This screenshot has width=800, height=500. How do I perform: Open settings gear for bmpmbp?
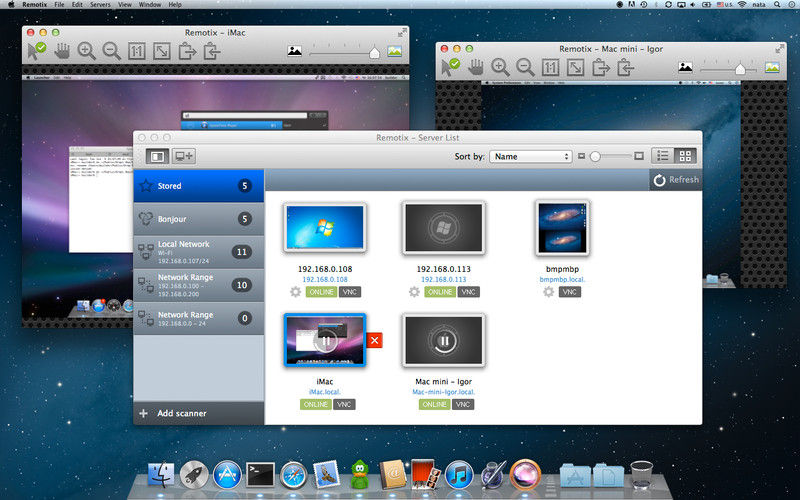coord(548,292)
